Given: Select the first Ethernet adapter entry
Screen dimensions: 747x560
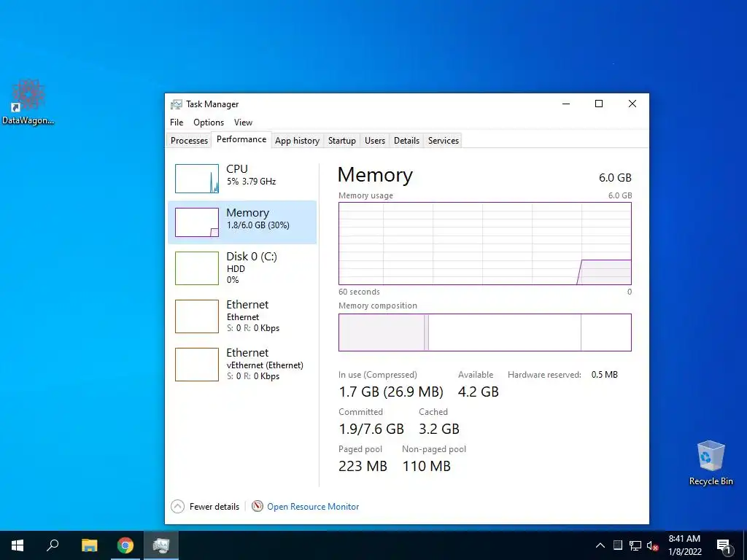Looking at the screenshot, I should tap(242, 316).
